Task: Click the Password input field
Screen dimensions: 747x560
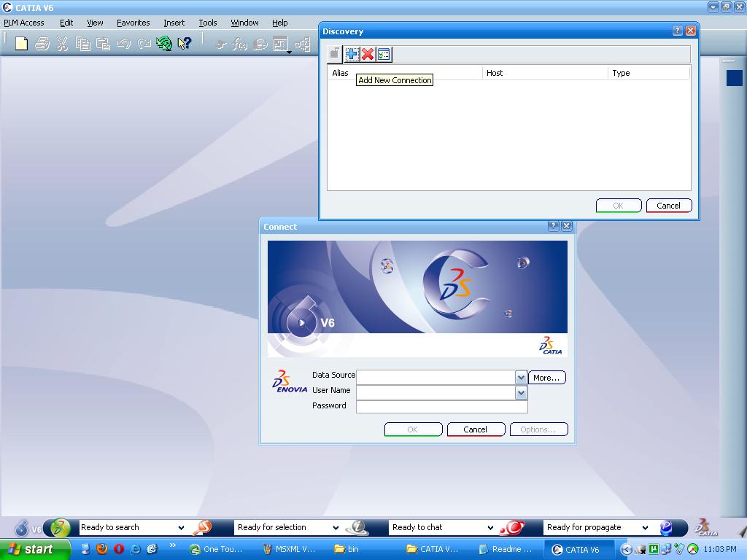Action: [441, 407]
